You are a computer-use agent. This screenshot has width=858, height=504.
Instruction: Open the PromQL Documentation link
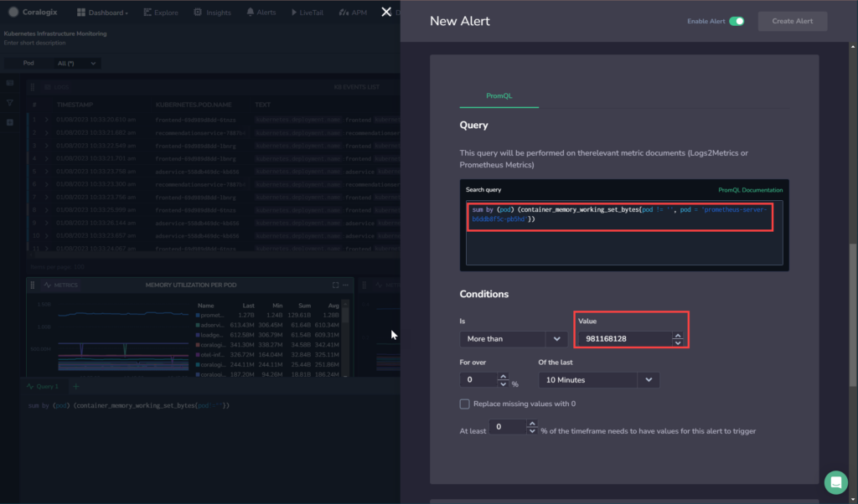pyautogui.click(x=750, y=190)
